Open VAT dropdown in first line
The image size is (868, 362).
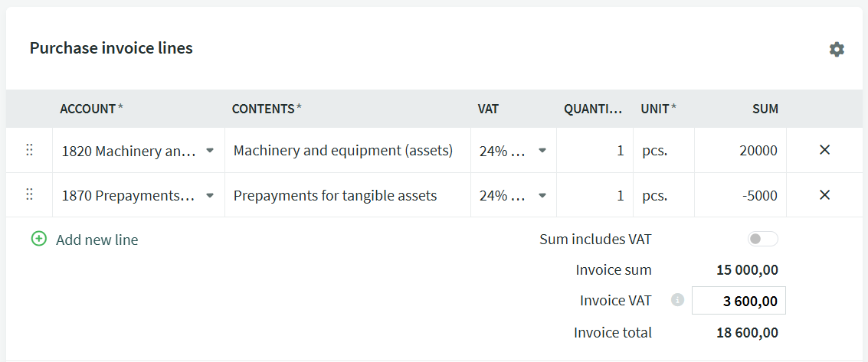[x=542, y=151]
